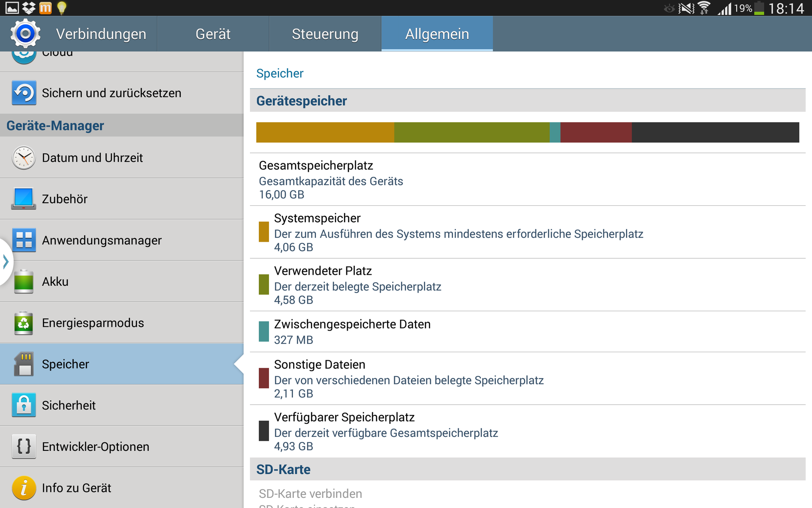
Task: Switch to the Gerät tab
Action: pyautogui.click(x=213, y=34)
